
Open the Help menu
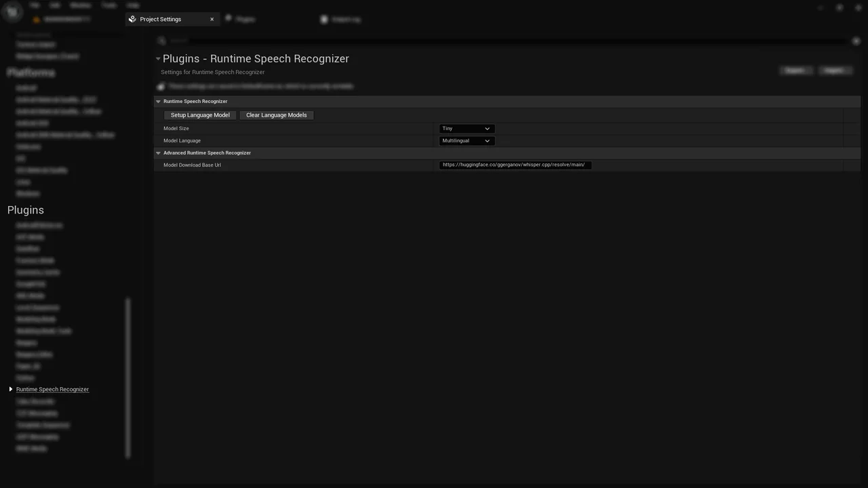(x=133, y=5)
